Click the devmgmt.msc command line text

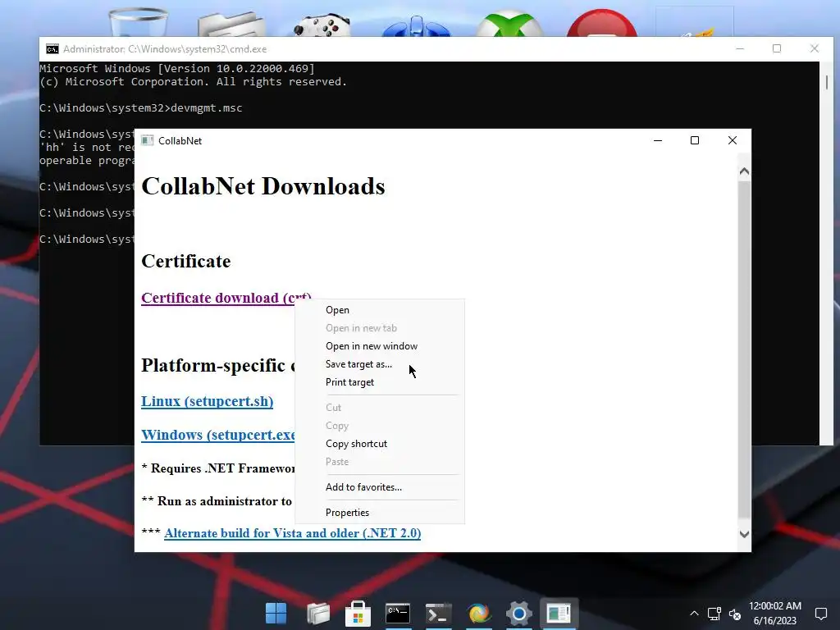pos(206,107)
